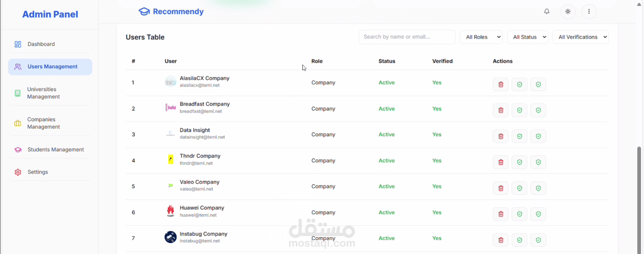644x254 pixels.
Task: Click the Company role in Breadfast row
Action: click(x=323, y=109)
